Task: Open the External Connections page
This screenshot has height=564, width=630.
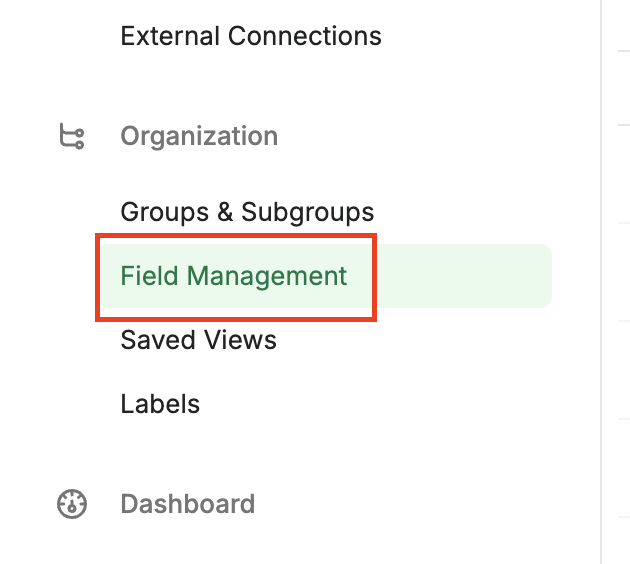Action: (x=251, y=36)
